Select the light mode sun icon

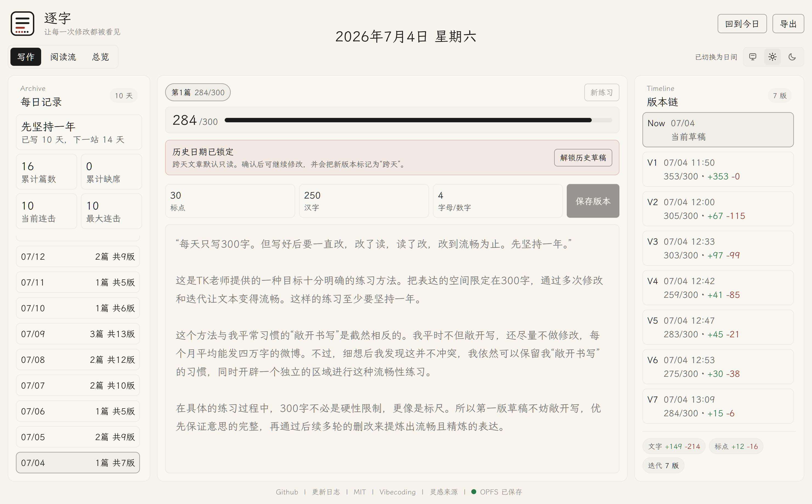[772, 57]
